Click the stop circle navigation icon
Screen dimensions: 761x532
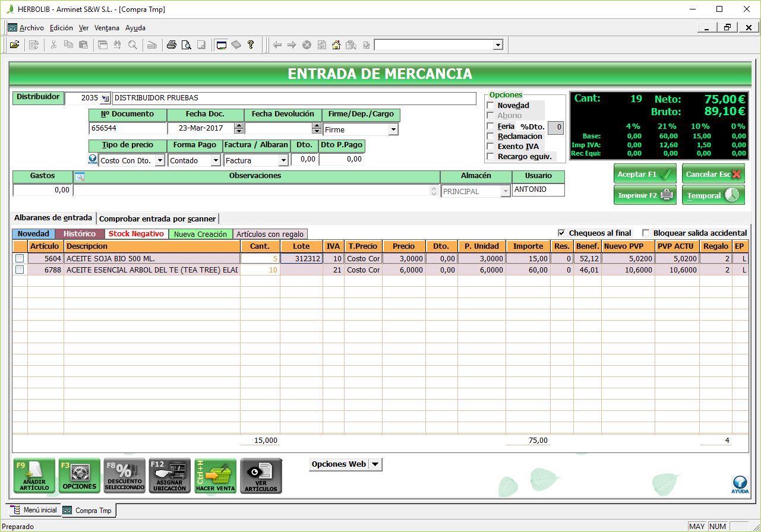pyautogui.click(x=307, y=45)
